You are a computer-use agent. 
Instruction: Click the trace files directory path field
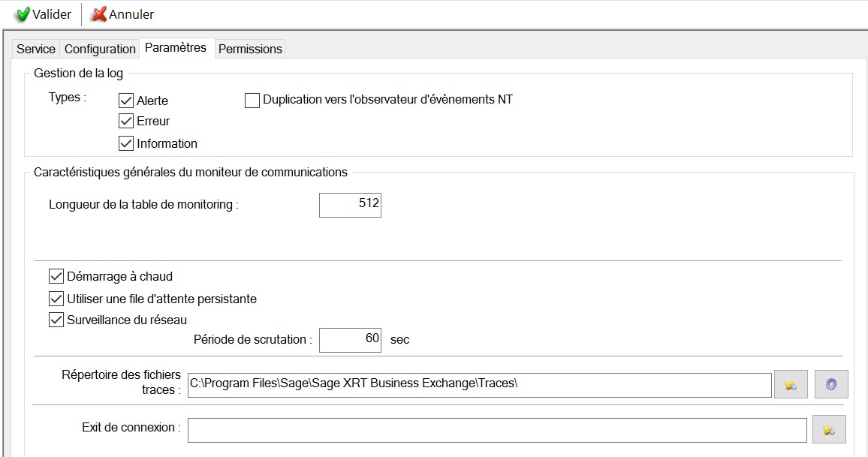point(479,384)
